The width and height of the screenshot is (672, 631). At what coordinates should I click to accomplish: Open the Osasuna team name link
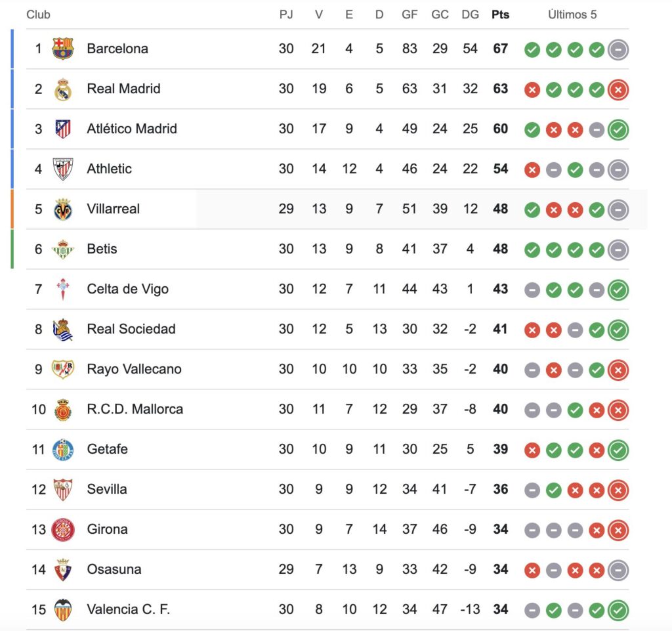pyautogui.click(x=114, y=569)
